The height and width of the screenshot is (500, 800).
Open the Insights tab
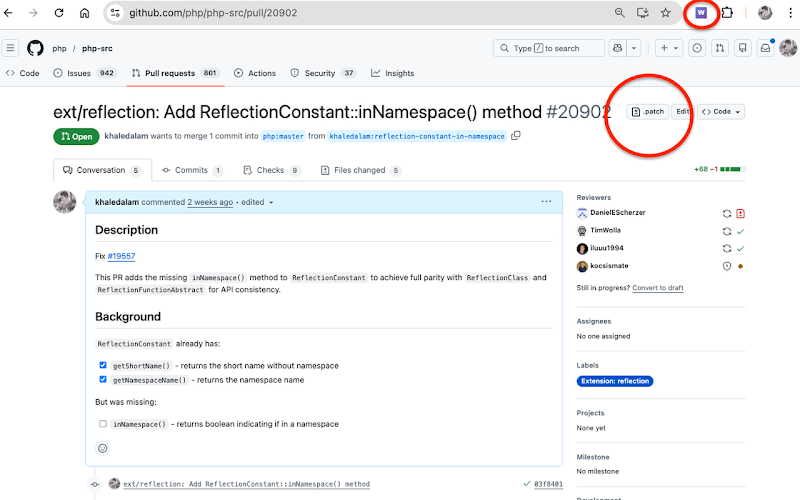392,73
